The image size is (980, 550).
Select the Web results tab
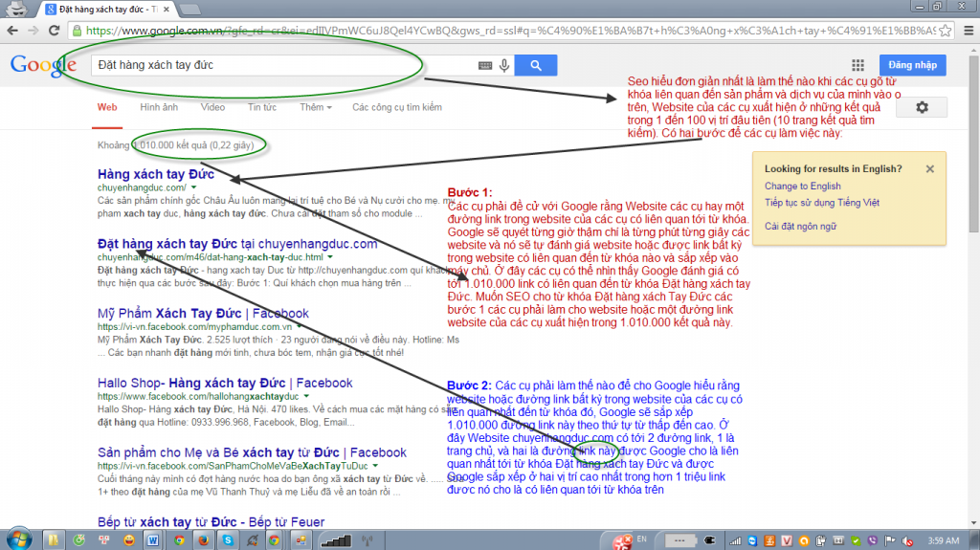107,107
